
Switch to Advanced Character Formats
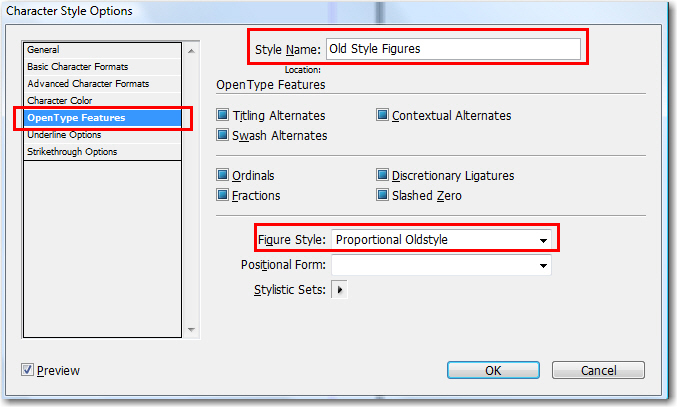coord(102,84)
